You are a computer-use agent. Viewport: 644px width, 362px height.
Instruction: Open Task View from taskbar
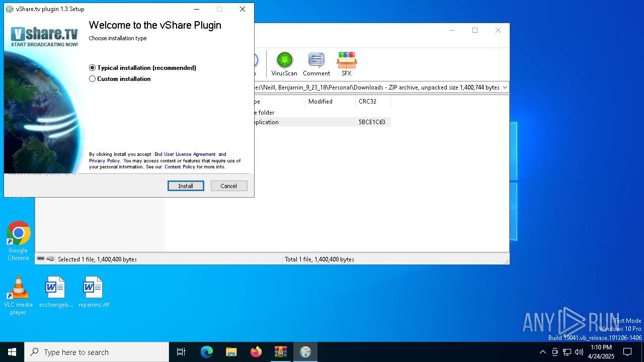(181, 352)
